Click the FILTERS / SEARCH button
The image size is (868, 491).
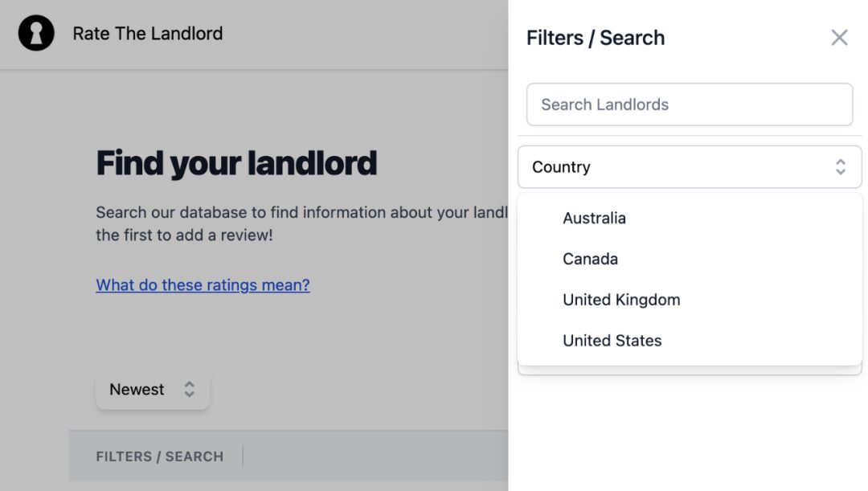click(x=159, y=456)
